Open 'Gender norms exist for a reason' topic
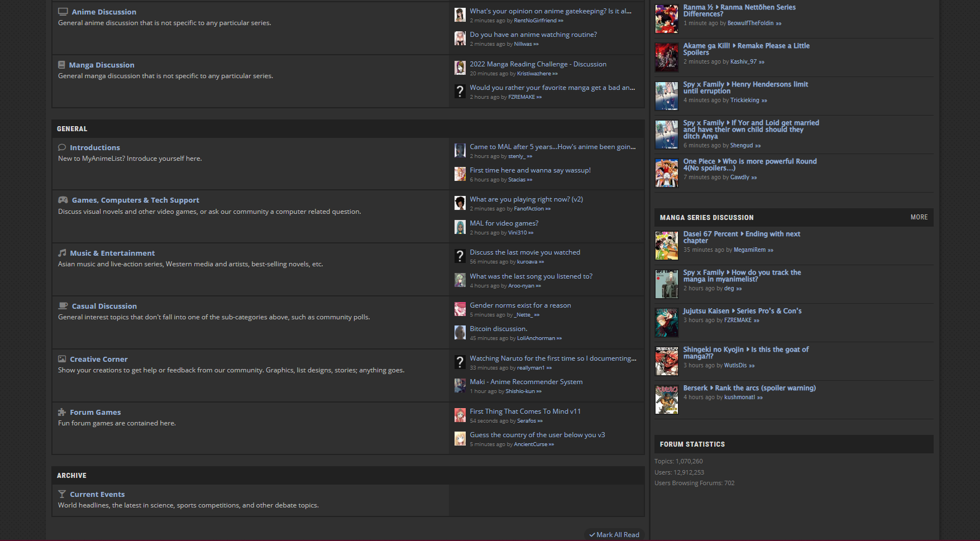This screenshot has width=980, height=541. click(x=520, y=305)
